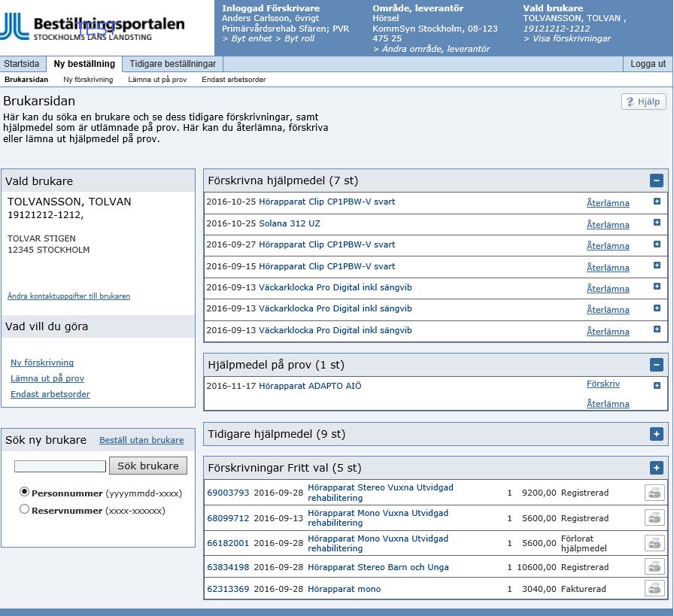Print order 63834198 with the printer icon

click(x=654, y=567)
